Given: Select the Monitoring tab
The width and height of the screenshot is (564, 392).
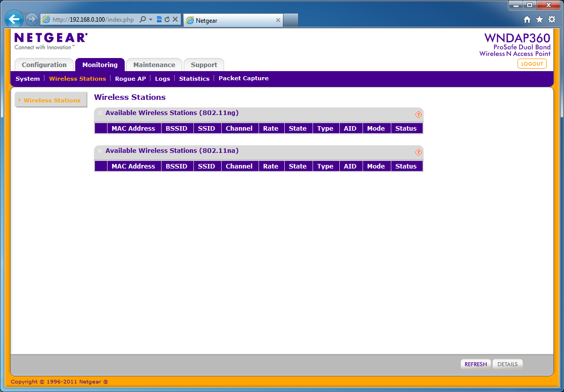Looking at the screenshot, I should click(x=100, y=65).
